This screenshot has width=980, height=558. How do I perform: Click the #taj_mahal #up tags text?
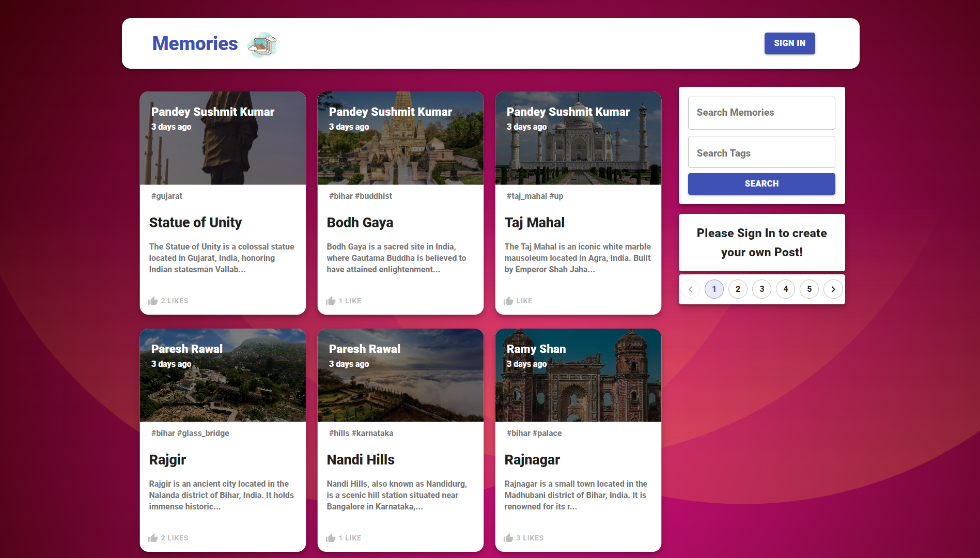coord(535,196)
